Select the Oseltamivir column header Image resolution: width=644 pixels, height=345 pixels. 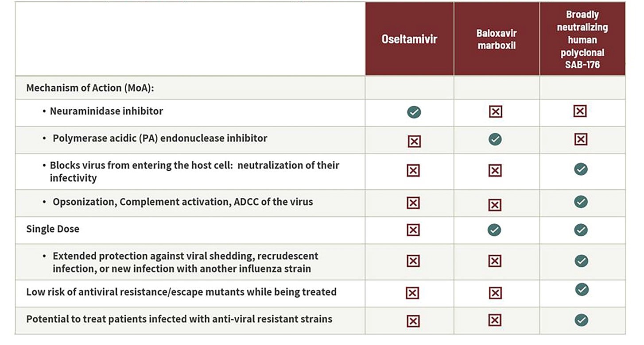coord(409,39)
